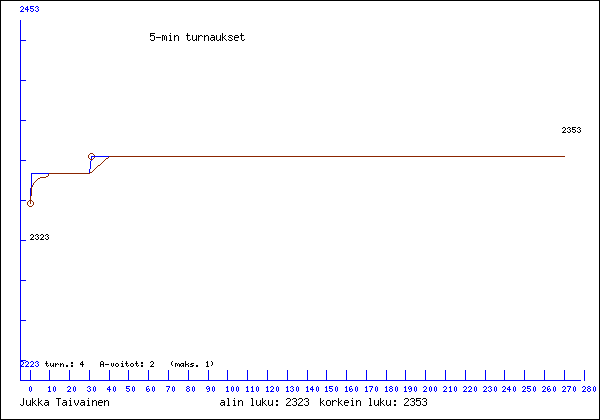The height and width of the screenshot is (420, 600).
Task: Click the red circle marker at chart start
Action: tap(30, 203)
